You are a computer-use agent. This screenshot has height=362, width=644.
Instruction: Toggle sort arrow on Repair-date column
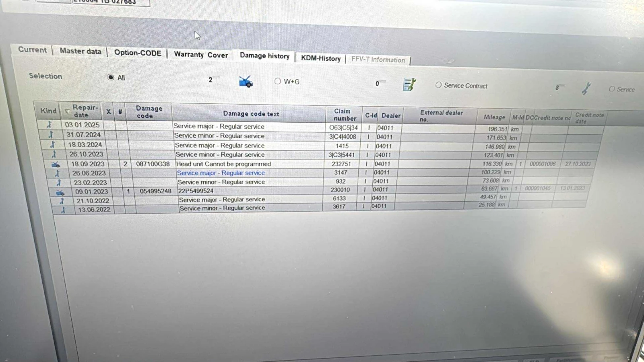click(67, 111)
